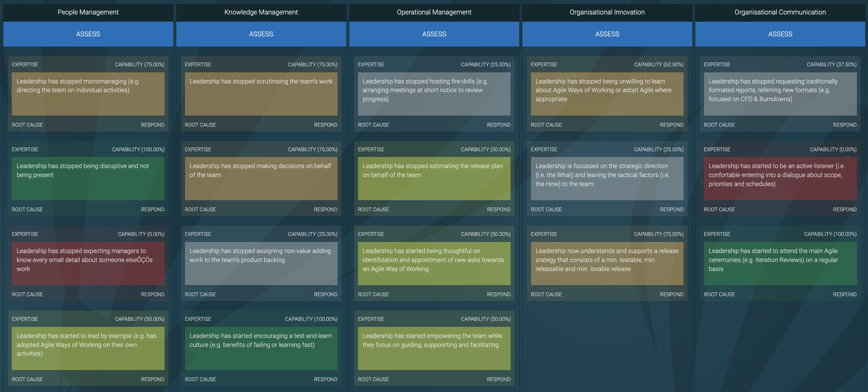
Task: Click ASSESS under Organisational Innovation
Action: tap(607, 34)
